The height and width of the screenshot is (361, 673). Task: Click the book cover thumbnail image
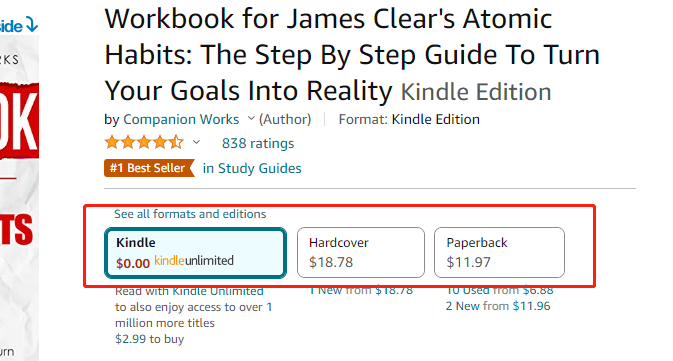tap(19, 198)
